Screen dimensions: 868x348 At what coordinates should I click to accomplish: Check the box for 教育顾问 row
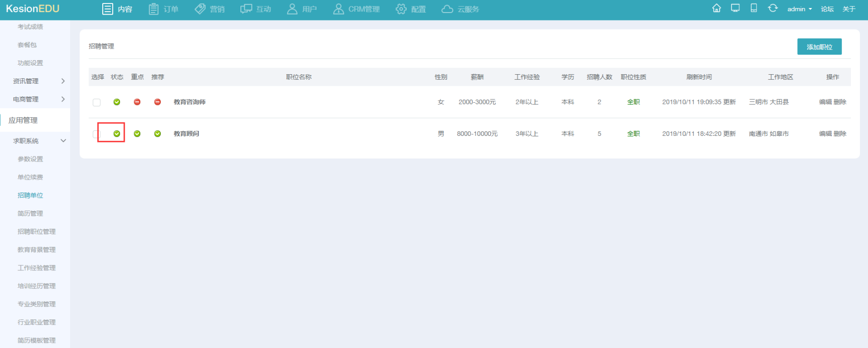tap(97, 134)
